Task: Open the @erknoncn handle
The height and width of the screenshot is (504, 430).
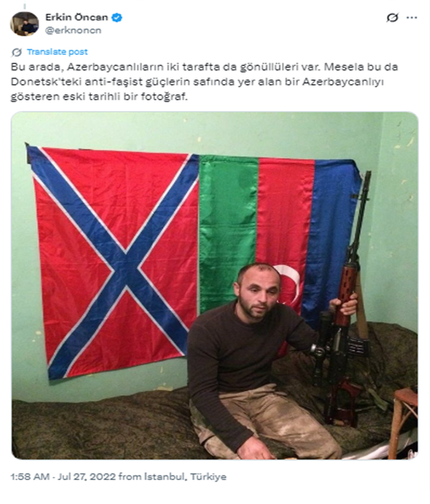Action: coord(73,30)
